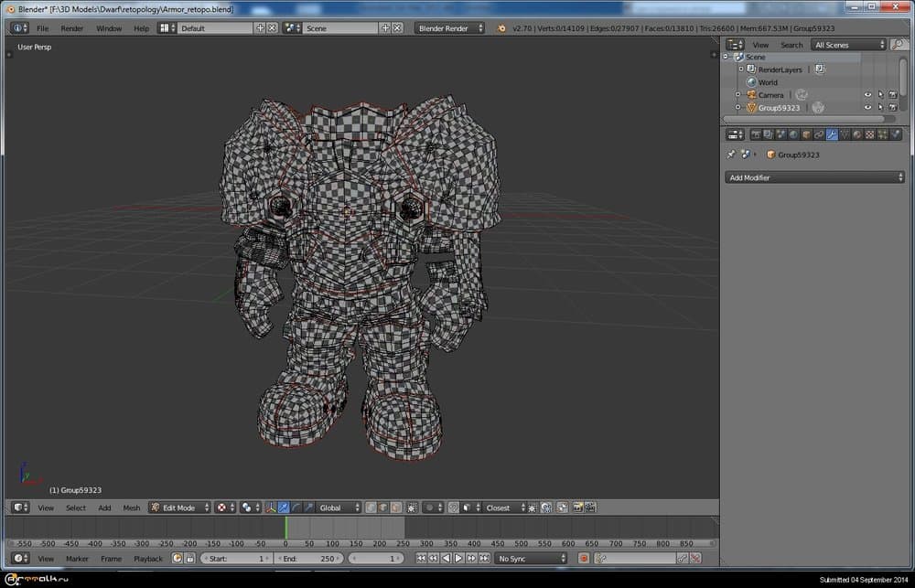Click the Default screen layout name field

216,28
